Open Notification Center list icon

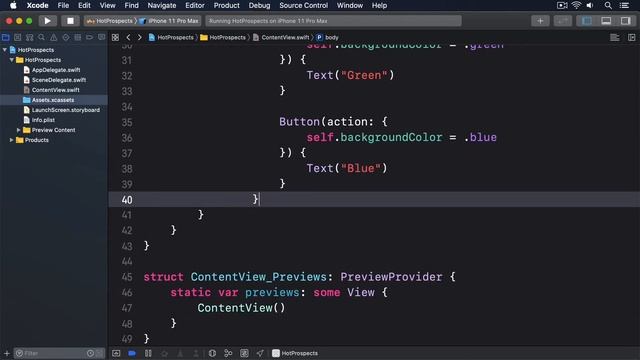[624, 5]
